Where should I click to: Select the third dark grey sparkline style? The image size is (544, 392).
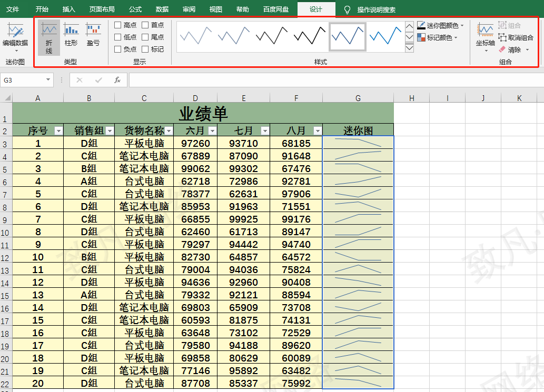tap(272, 35)
